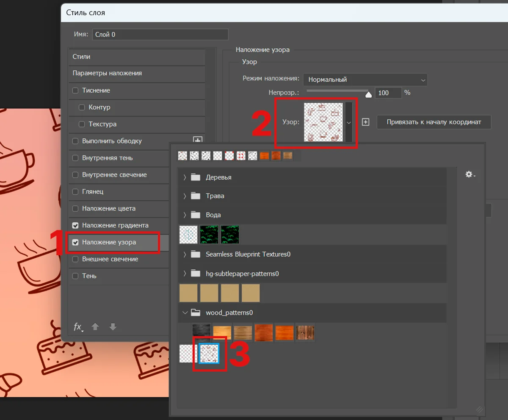Screen dimensions: 508x420
Task: Enable the Тень checkbox
Action: coord(75,276)
